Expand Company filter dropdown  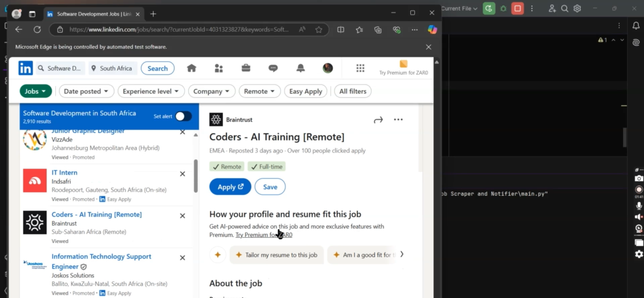(211, 91)
